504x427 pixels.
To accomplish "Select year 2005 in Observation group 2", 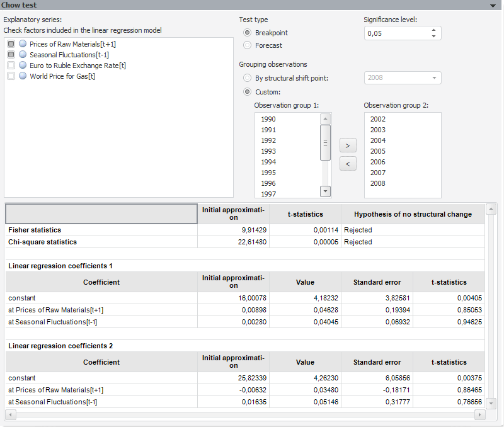I will pyautogui.click(x=378, y=151).
